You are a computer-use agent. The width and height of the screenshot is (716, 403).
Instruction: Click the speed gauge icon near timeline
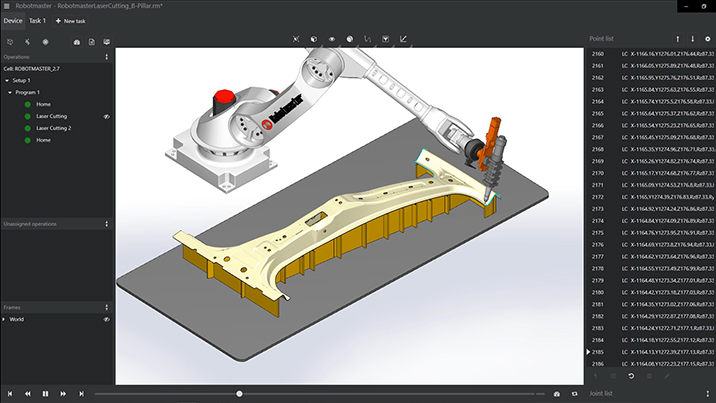click(x=557, y=393)
